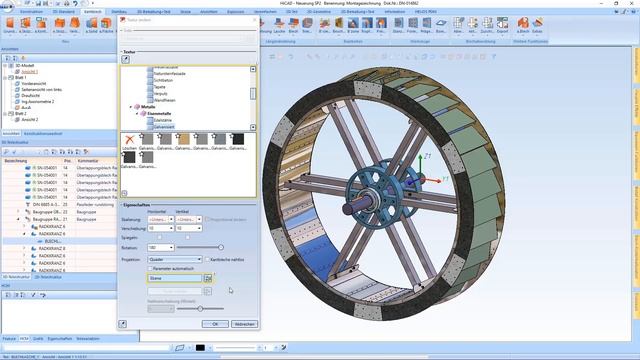Viewport: 640px width, 360px height.
Task: Click pin icon at dialog bottom-left
Action: (x=122, y=324)
